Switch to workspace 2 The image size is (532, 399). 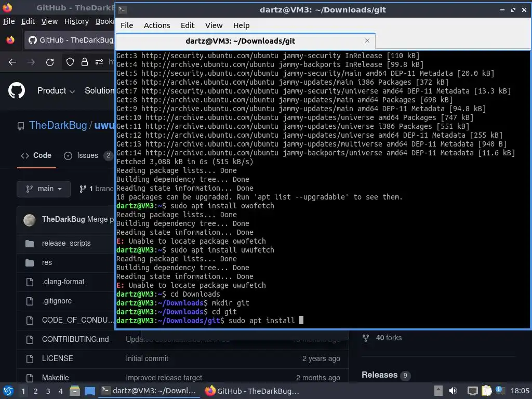[x=36, y=391]
